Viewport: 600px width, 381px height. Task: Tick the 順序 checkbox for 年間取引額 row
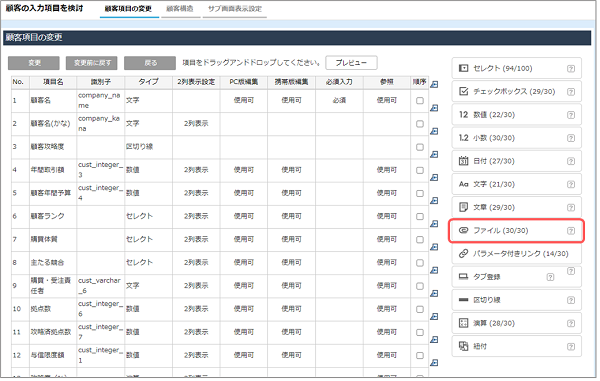click(420, 170)
